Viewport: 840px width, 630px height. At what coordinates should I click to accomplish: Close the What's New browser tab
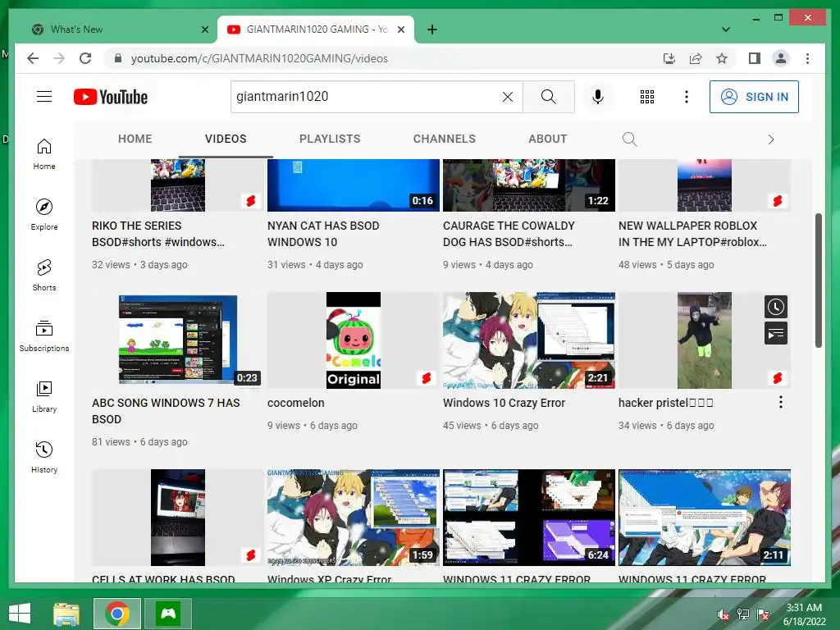[204, 30]
